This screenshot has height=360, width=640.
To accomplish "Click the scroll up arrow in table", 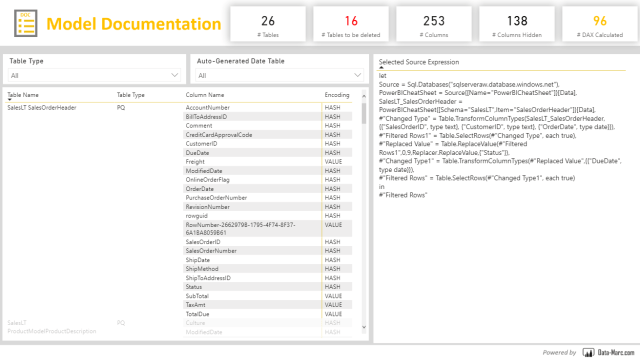I will [x=364, y=96].
